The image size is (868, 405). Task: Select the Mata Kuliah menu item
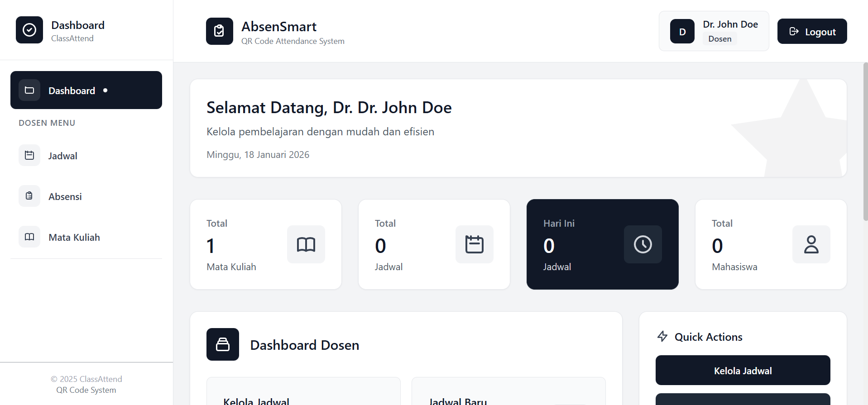[x=86, y=237]
